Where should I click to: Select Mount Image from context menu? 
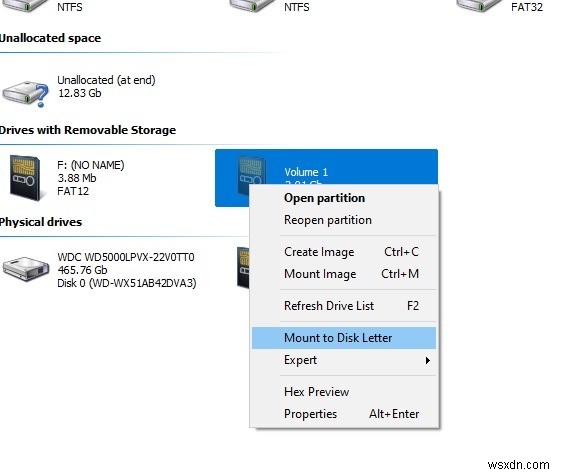click(344, 274)
